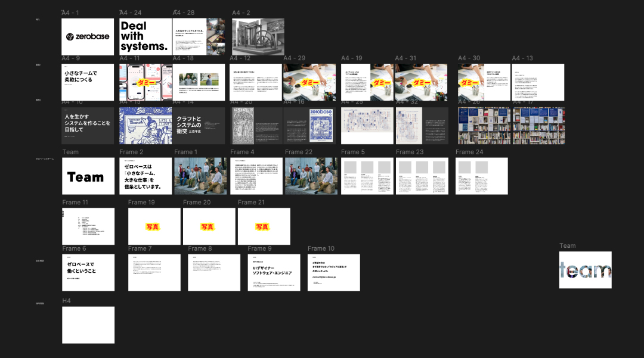Select the 'ゼロベースで働くということ' frame
644x358 pixels.
(88, 273)
